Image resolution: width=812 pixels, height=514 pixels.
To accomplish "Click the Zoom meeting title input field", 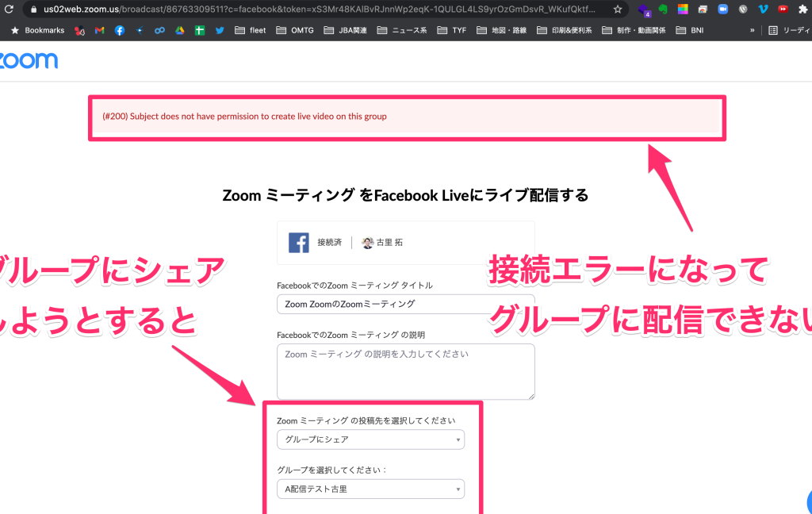I will tap(406, 304).
